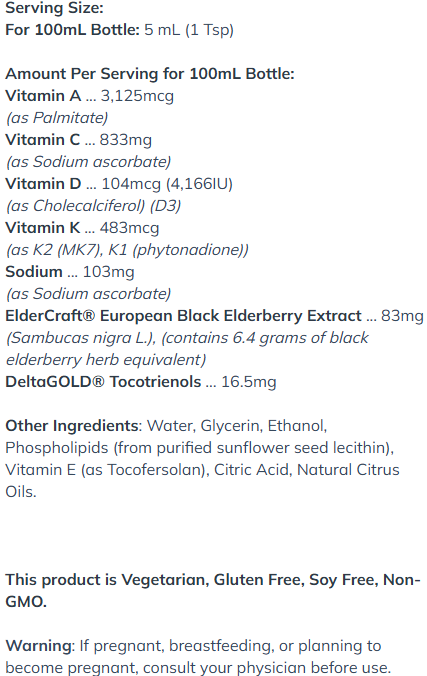
Task: Click the '(as Palmitate)' italic text
Action: [x=57, y=118]
